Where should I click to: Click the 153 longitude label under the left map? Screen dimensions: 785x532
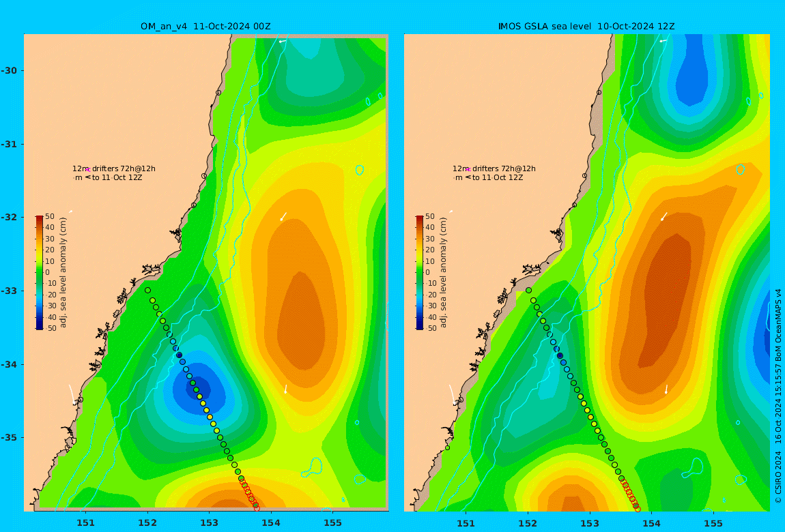[x=210, y=523]
